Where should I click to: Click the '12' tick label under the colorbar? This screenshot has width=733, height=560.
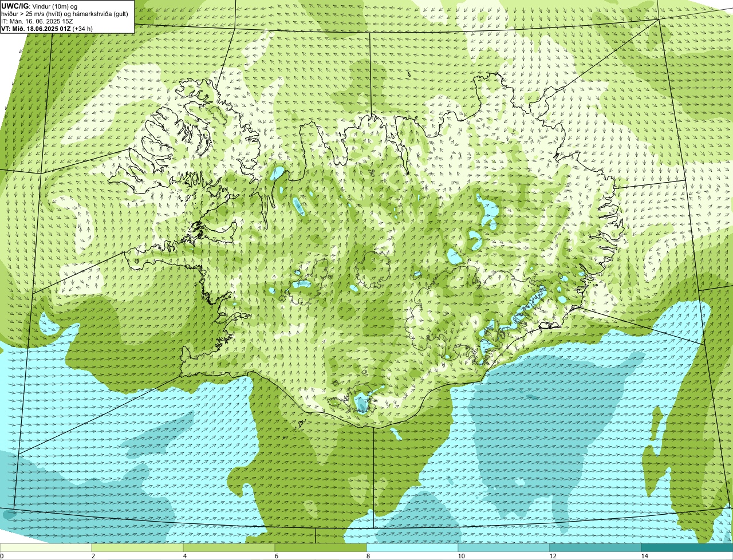[x=553, y=556]
